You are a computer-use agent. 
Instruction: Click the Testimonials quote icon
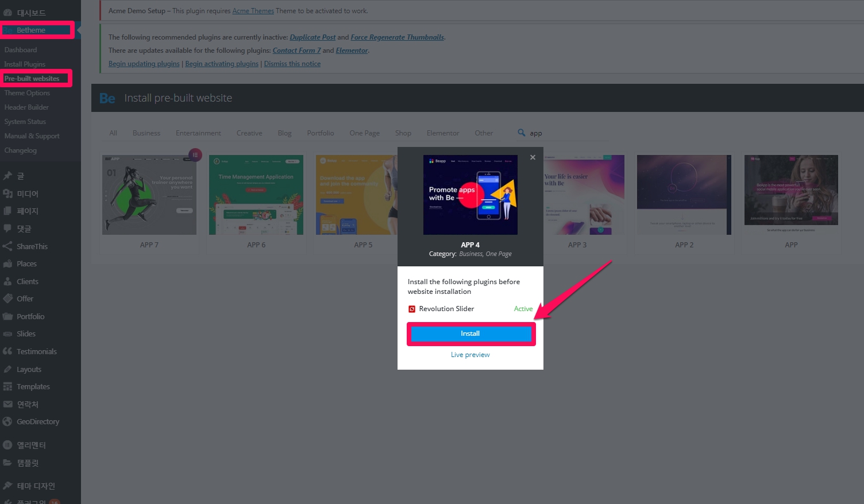pyautogui.click(x=7, y=351)
